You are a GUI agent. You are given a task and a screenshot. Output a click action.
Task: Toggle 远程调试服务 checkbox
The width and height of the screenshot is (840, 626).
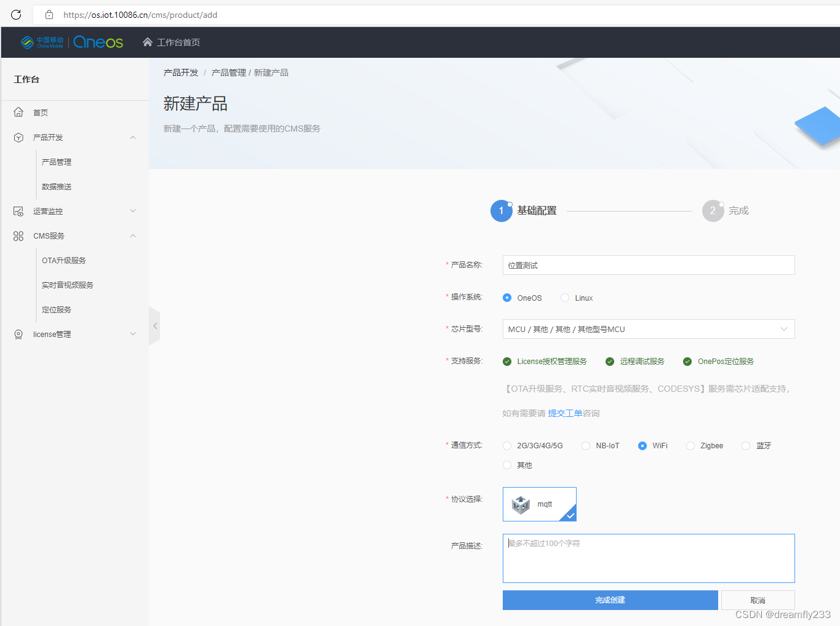[610, 362]
